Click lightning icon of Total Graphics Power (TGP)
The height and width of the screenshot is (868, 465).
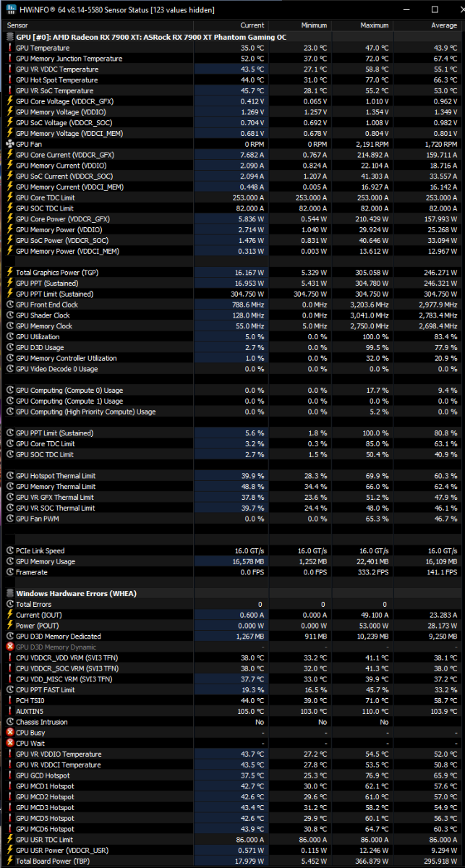pyautogui.click(x=10, y=273)
